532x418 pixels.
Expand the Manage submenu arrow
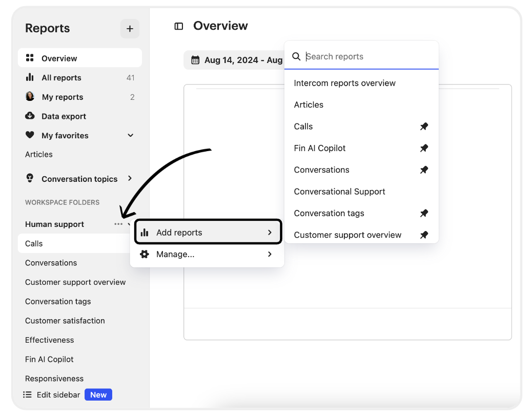click(x=270, y=254)
